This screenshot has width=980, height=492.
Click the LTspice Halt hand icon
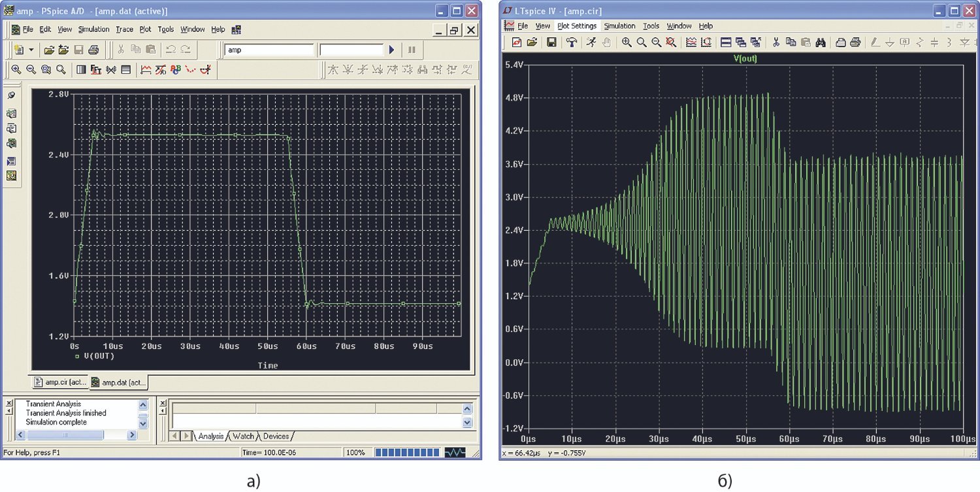(606, 42)
